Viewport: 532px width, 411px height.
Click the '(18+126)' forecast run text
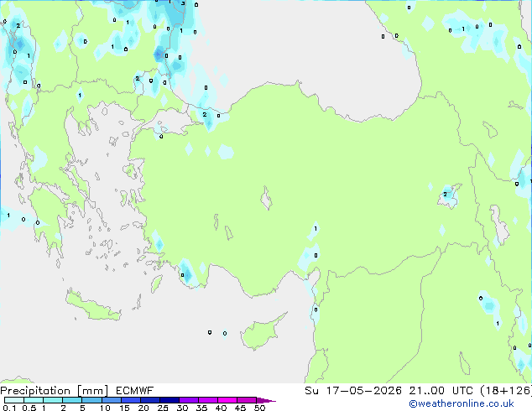coord(505,391)
